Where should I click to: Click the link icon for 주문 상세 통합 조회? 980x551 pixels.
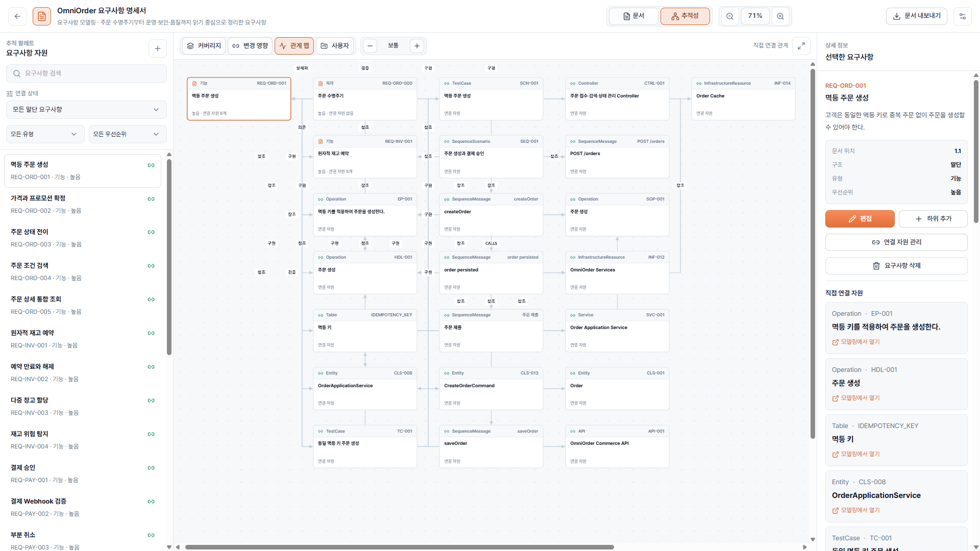tap(151, 299)
